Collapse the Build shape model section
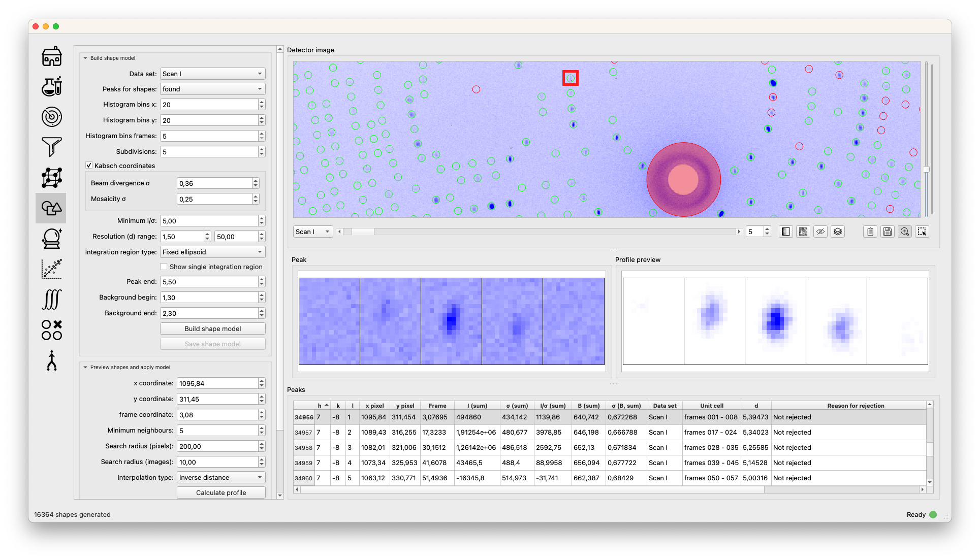This screenshot has width=980, height=560. point(85,58)
